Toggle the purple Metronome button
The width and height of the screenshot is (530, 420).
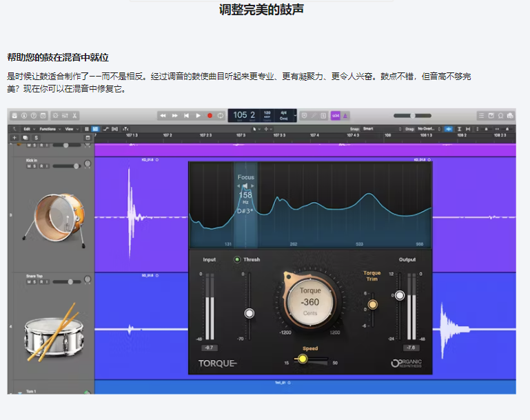[x=345, y=116]
